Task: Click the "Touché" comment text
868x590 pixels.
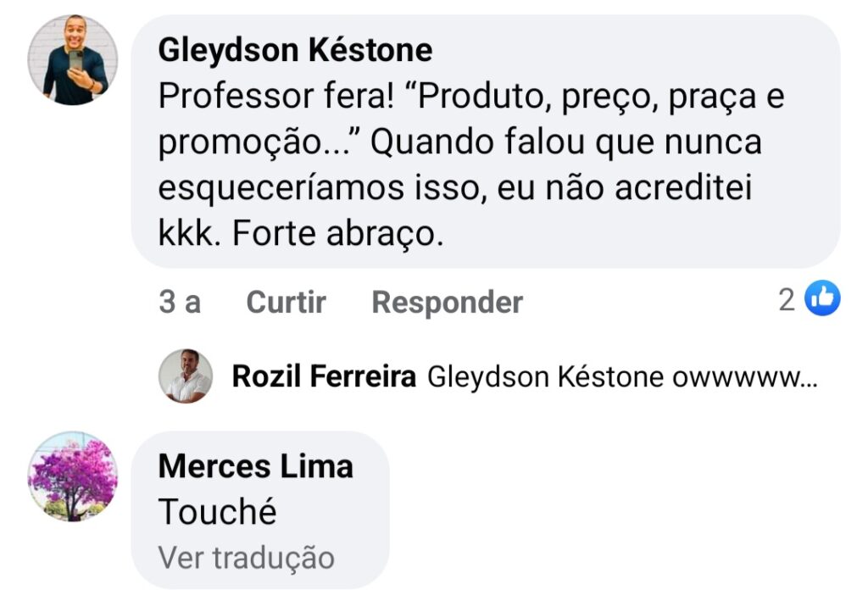Action: [x=218, y=512]
